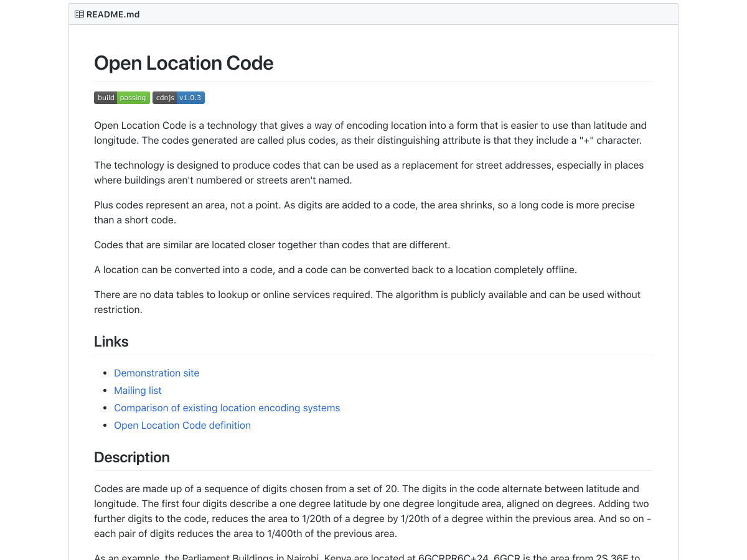Click the dark cdnjs label of badge

tap(165, 98)
